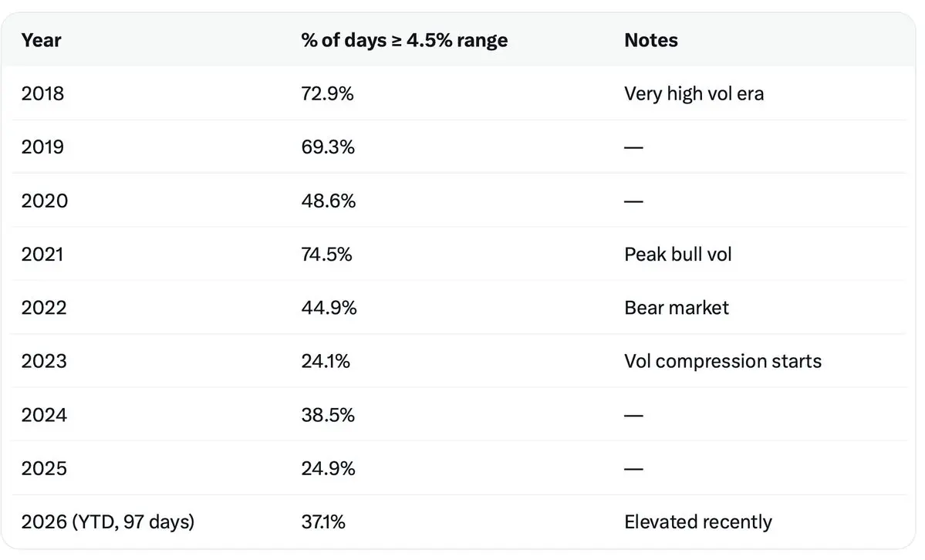Click the 2019 row label

point(43,147)
